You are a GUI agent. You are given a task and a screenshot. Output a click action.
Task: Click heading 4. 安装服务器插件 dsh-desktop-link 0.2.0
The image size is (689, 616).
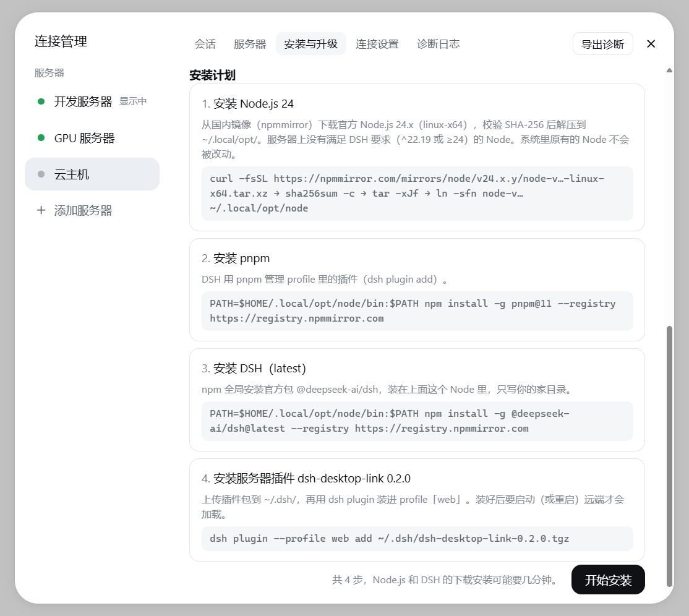306,479
